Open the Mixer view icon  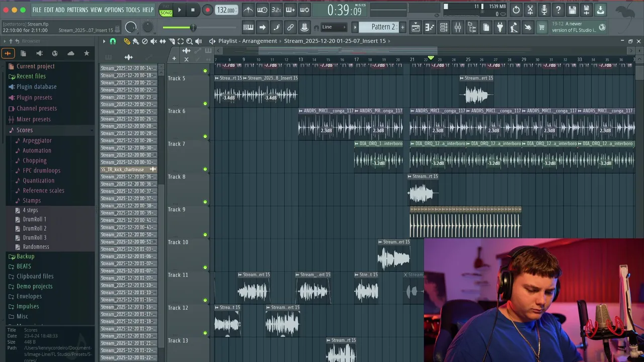(x=458, y=27)
